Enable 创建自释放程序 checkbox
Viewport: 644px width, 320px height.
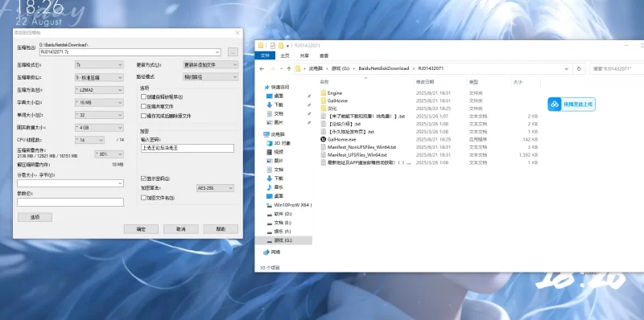(143, 96)
